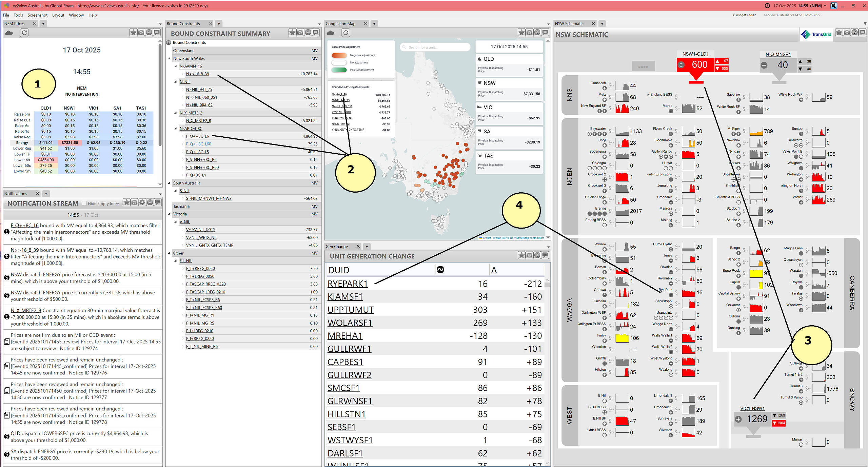Open the RYEPARK1 unit link

[x=347, y=284]
